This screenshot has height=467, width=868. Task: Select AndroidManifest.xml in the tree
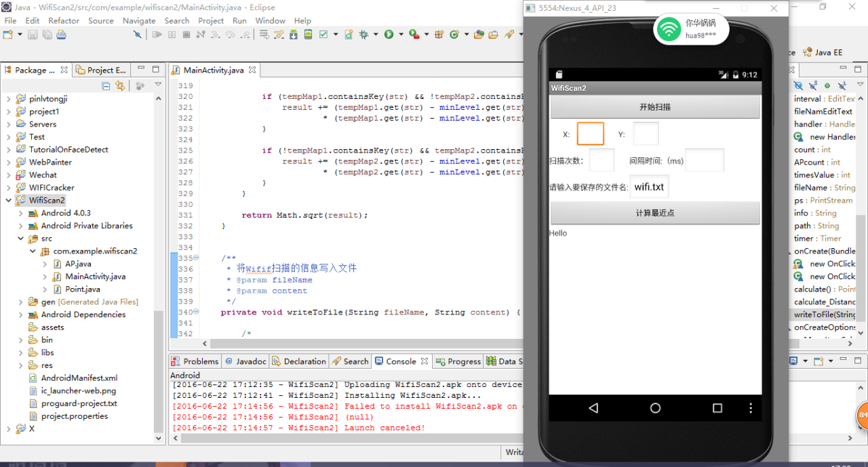[73, 378]
